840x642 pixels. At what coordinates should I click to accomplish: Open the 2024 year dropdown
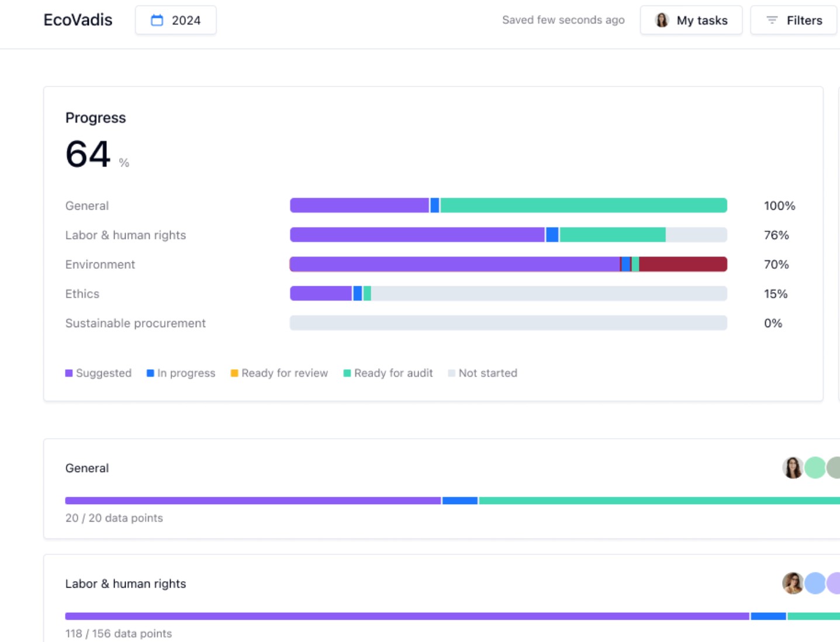(176, 20)
